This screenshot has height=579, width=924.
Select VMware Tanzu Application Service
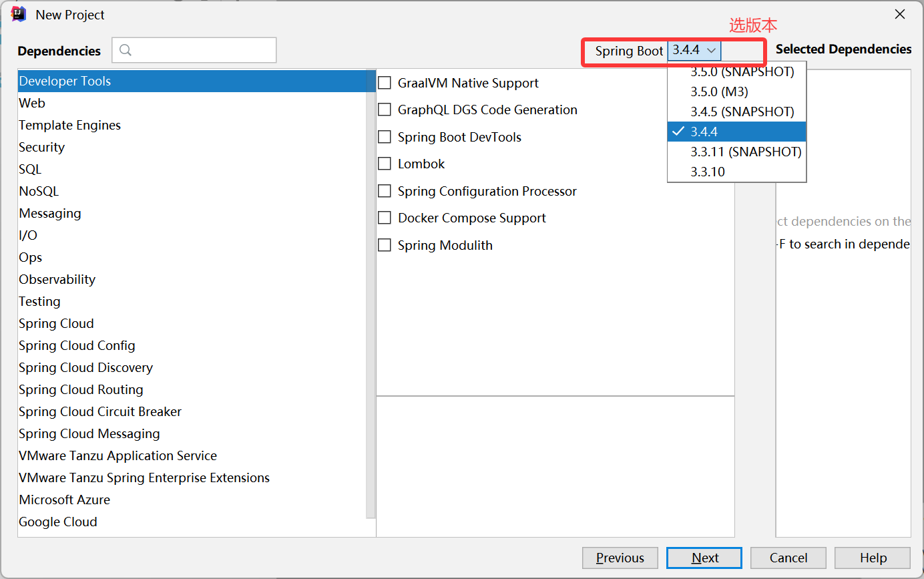pyautogui.click(x=192, y=455)
